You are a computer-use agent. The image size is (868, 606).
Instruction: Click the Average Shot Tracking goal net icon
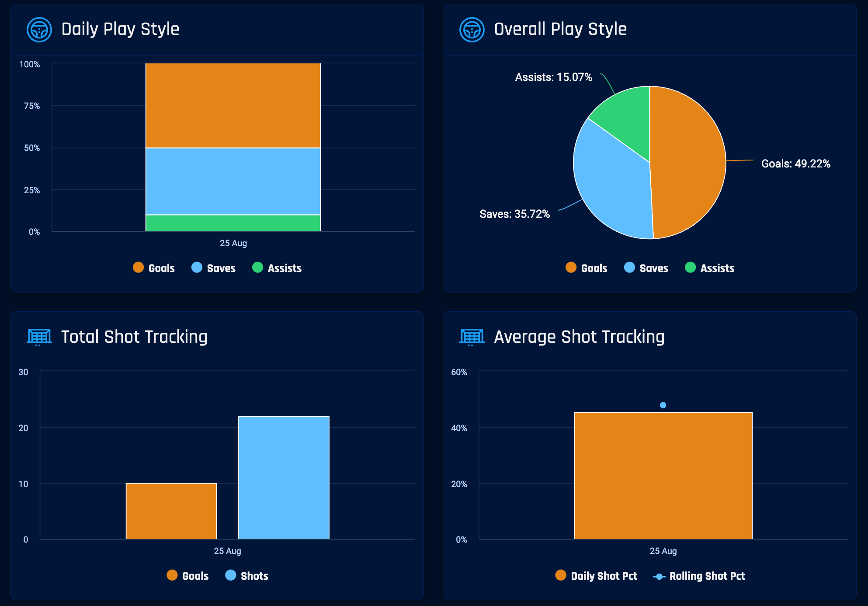pos(472,337)
